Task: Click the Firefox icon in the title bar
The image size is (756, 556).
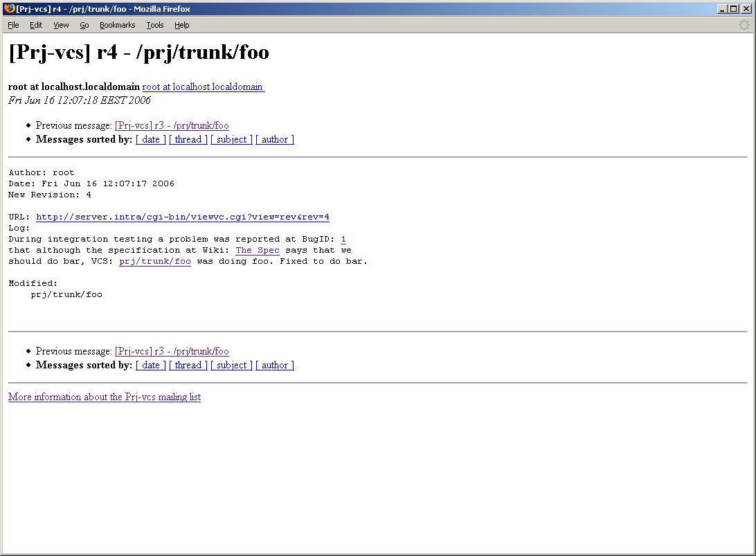Action: pyautogui.click(x=9, y=9)
